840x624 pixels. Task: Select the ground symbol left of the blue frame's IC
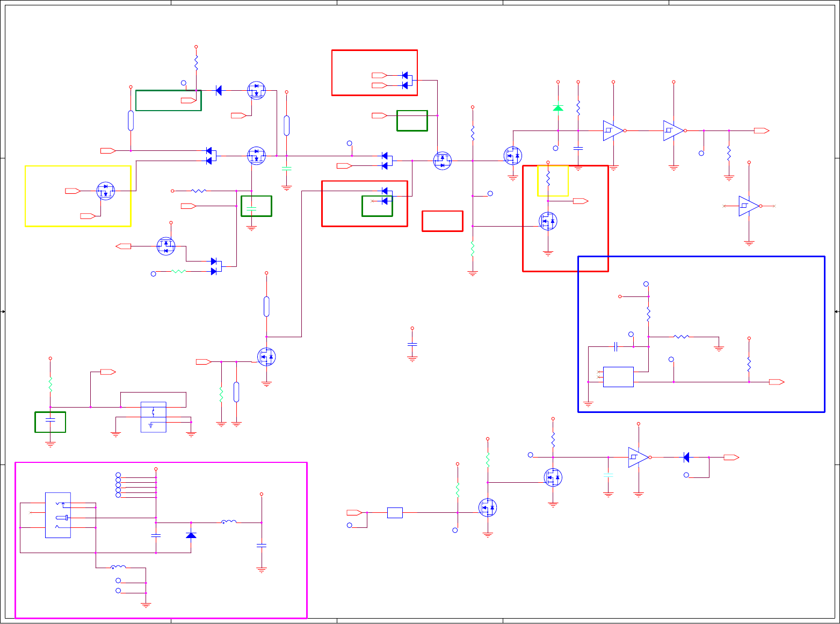coord(588,404)
